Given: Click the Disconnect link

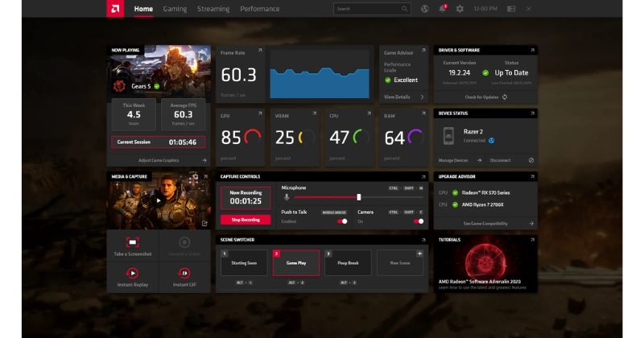Looking at the screenshot, I should (500, 160).
